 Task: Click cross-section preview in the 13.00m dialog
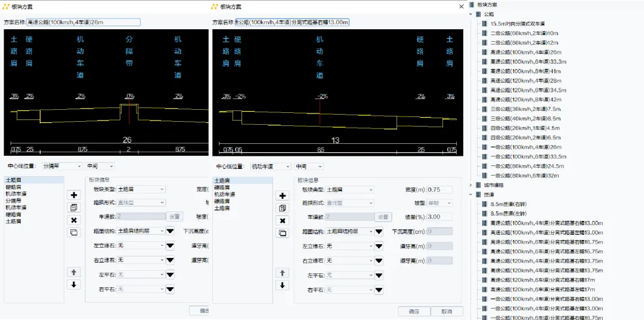[338, 93]
